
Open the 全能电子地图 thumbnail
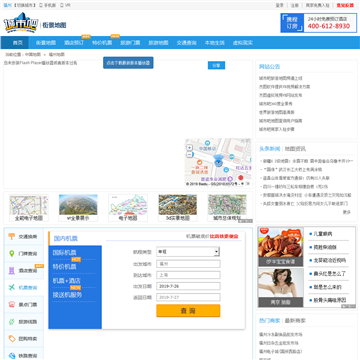[x=29, y=208]
